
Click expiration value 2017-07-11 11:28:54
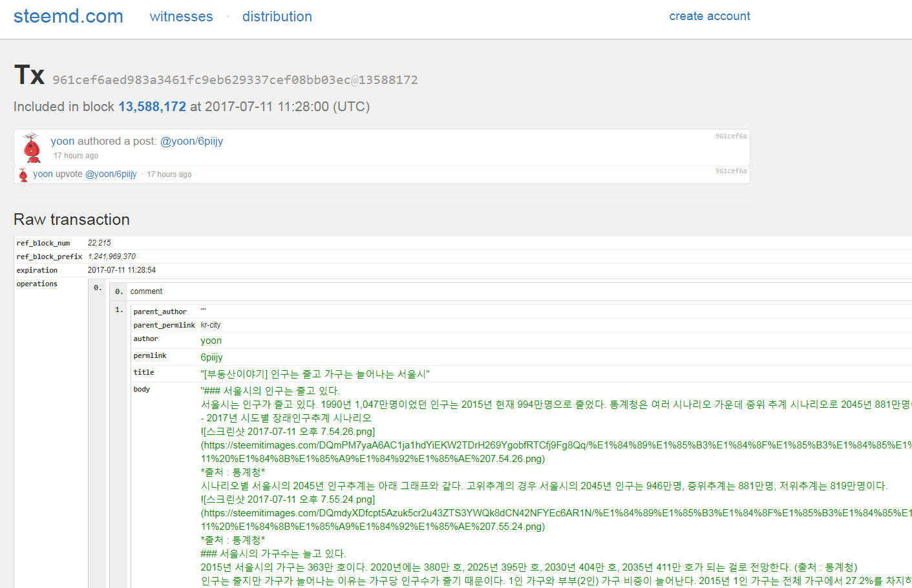[122, 270]
